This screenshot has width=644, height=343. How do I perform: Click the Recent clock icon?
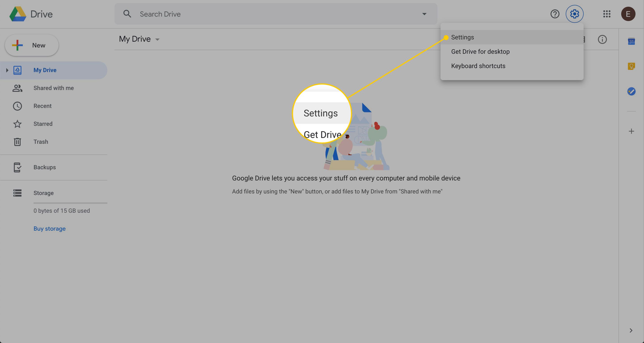coord(17,106)
